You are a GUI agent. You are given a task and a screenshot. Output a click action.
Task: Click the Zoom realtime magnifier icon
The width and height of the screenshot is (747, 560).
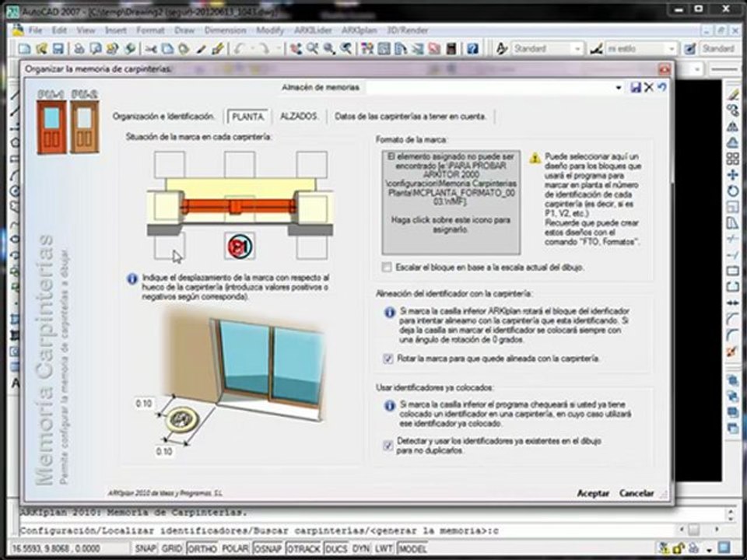click(x=313, y=48)
